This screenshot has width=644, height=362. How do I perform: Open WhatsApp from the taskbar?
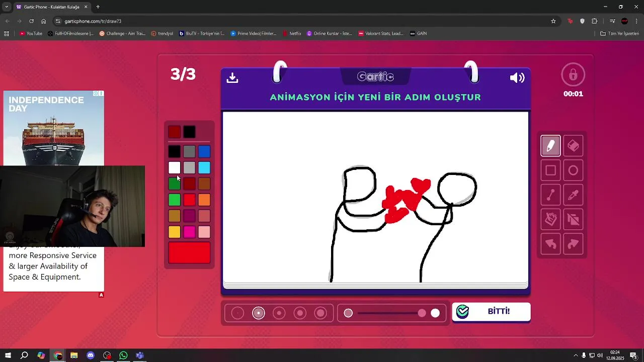point(123,355)
